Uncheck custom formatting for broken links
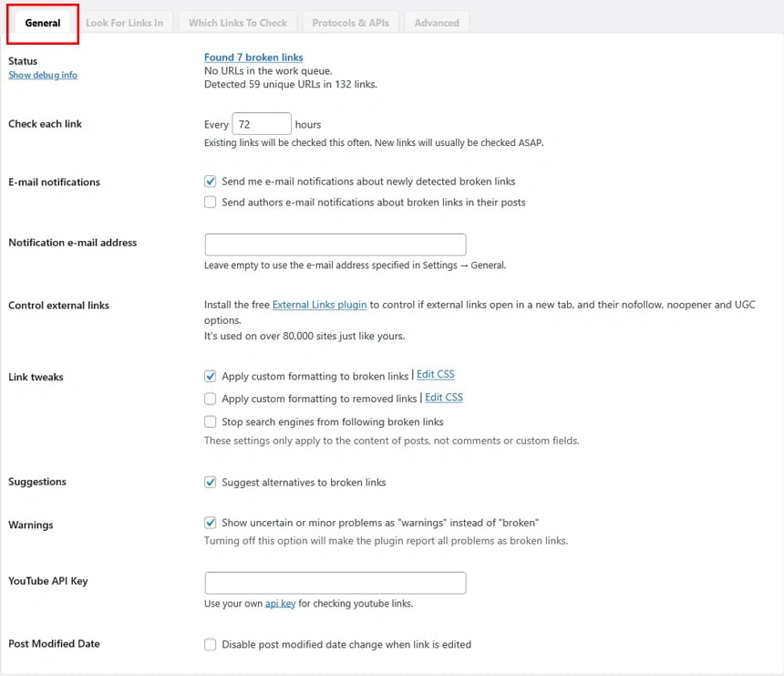The width and height of the screenshot is (784, 676). point(211,376)
